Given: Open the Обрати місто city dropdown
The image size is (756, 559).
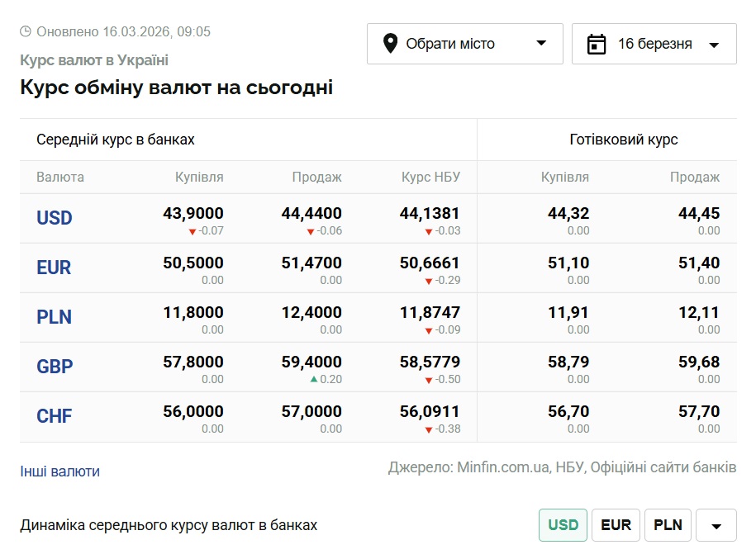Looking at the screenshot, I should coord(464,44).
